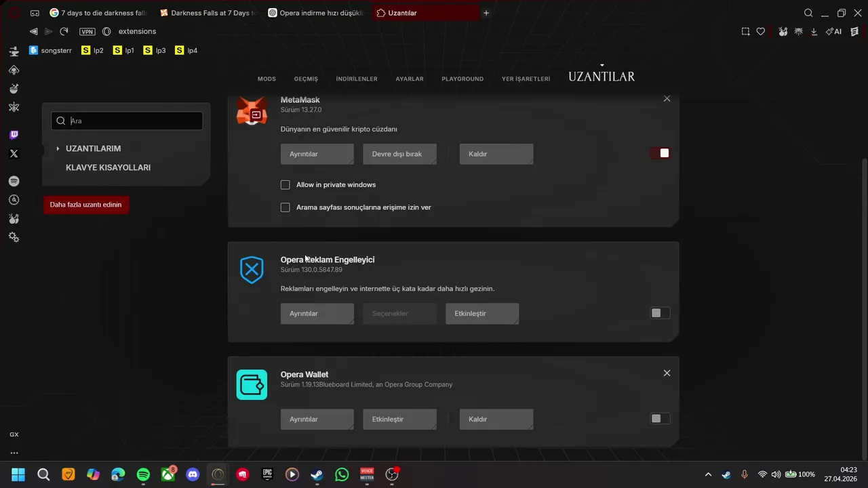
Task: Click the heart bookmark icon in toolbar
Action: (x=761, y=31)
